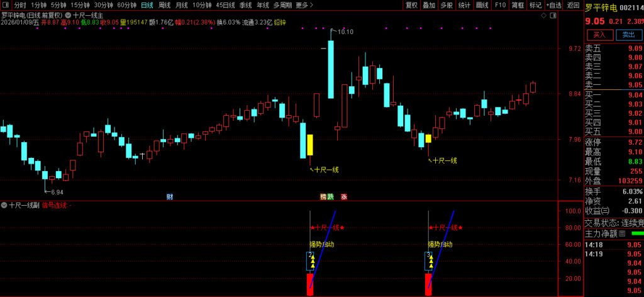Toggle 复权 price adjustment

click(411, 5)
